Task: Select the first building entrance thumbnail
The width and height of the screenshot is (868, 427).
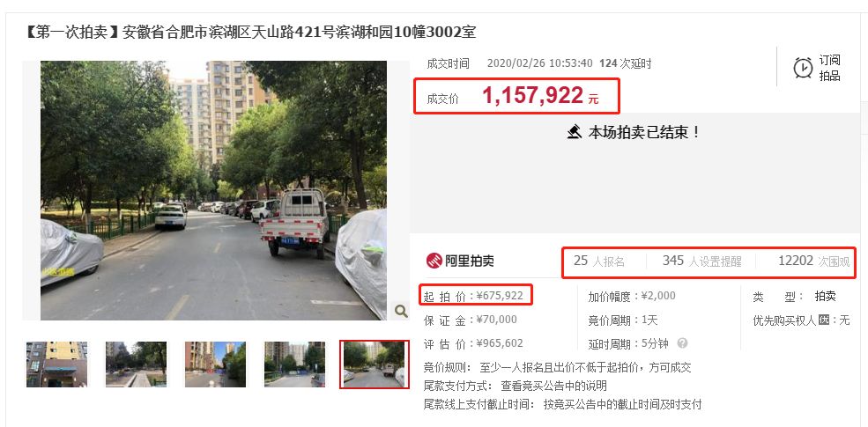Action: pyautogui.click(x=56, y=364)
